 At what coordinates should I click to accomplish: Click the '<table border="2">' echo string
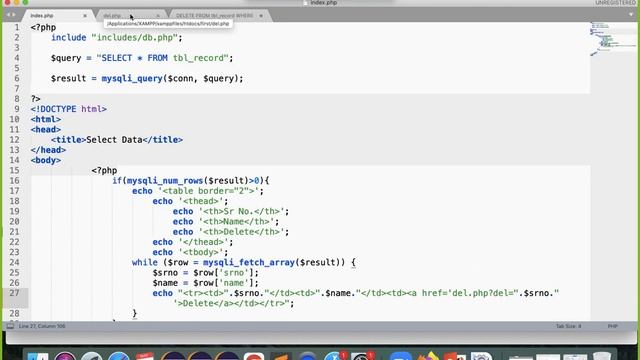coord(208,191)
